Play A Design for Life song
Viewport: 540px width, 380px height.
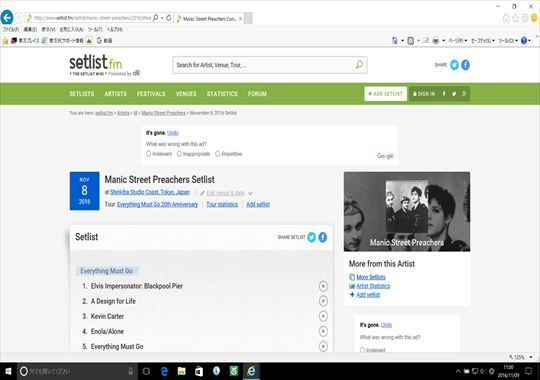(323, 301)
